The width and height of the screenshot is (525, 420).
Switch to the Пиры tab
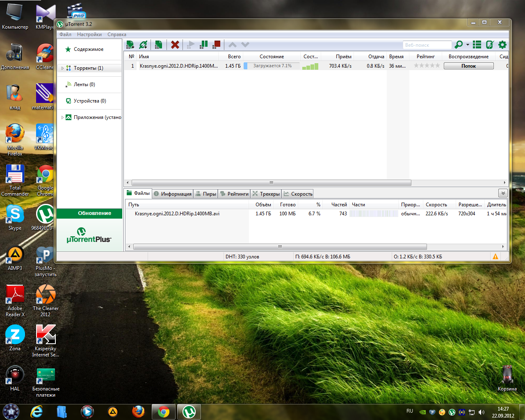click(205, 194)
